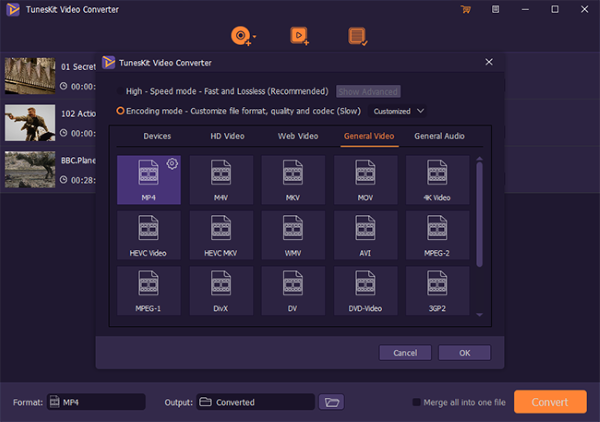
Task: Select the HEVC Video format tile
Action: [x=148, y=235]
